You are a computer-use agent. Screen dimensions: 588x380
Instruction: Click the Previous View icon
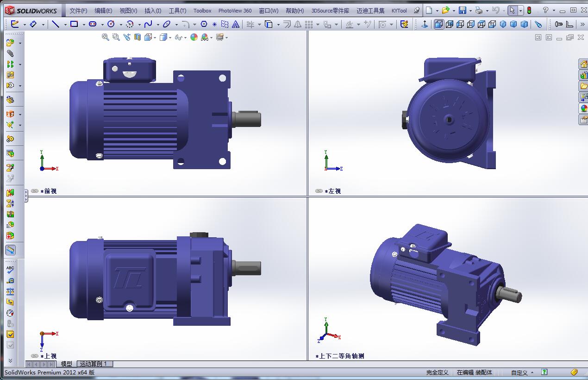tap(126, 37)
